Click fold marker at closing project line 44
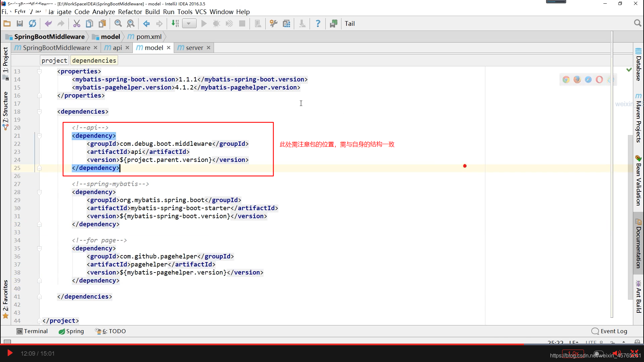 pyautogui.click(x=39, y=321)
